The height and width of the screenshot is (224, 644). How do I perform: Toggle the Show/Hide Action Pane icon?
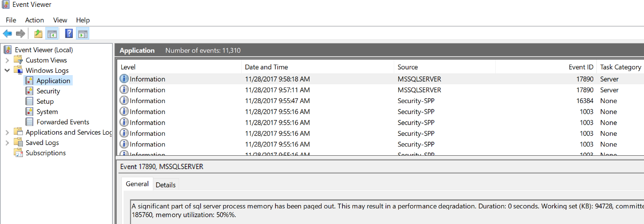[82, 33]
